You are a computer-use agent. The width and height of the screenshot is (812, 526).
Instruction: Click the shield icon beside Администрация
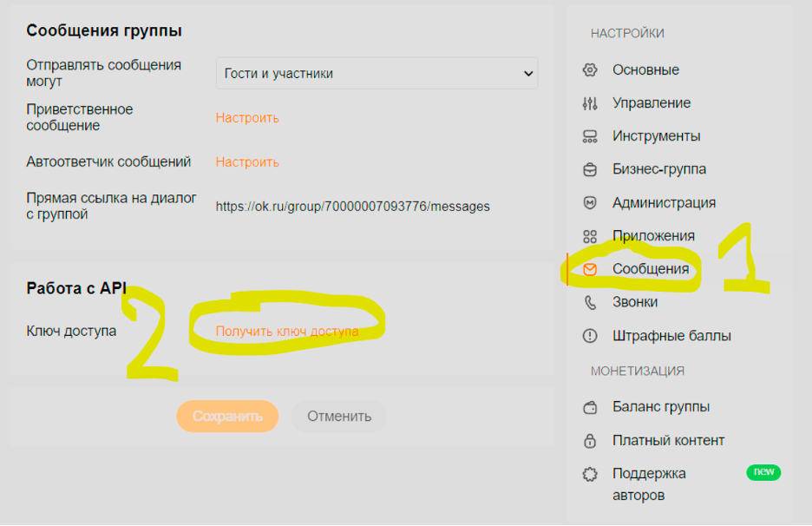pos(590,203)
